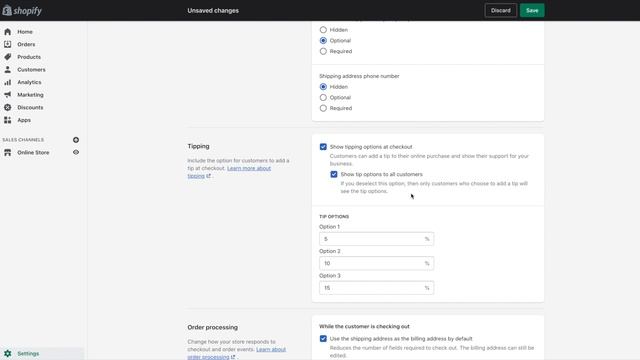Discard unsaved changes
640x360 pixels.
pyautogui.click(x=501, y=11)
